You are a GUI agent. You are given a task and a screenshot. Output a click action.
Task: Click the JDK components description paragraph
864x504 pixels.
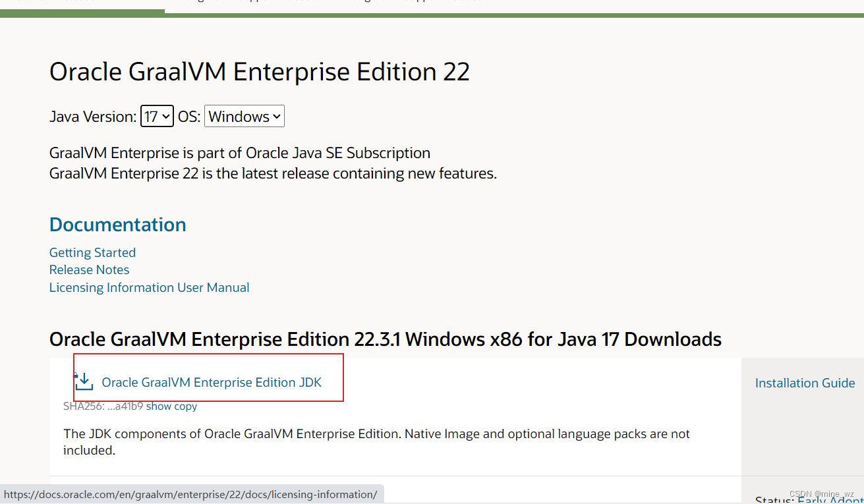(x=376, y=442)
